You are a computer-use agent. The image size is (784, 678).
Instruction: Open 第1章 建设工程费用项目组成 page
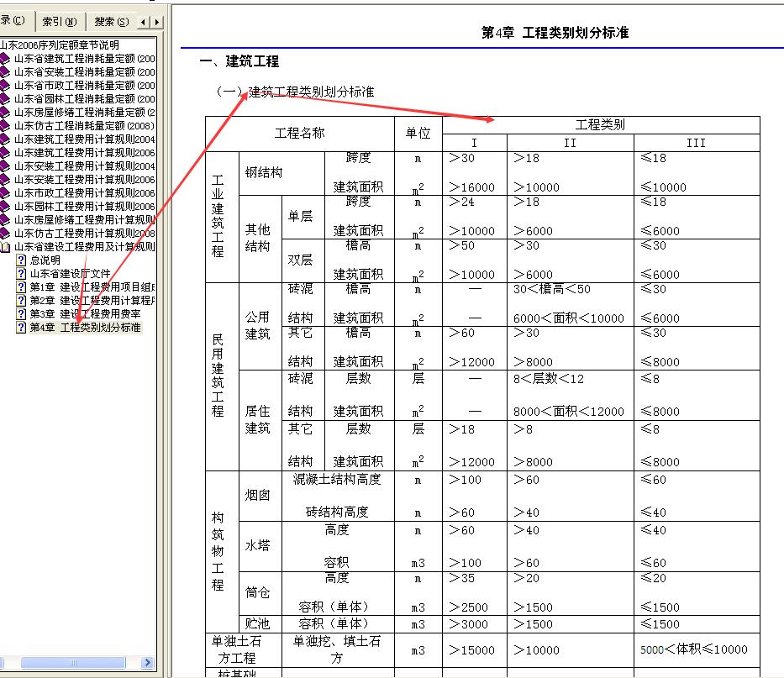click(92, 287)
